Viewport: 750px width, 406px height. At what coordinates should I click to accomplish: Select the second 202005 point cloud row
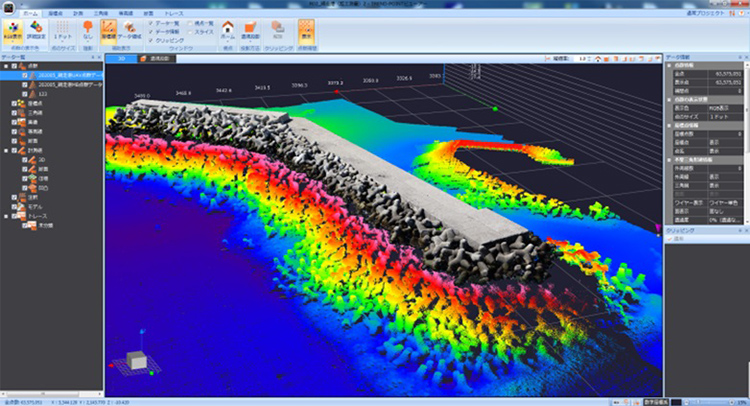click(x=51, y=85)
